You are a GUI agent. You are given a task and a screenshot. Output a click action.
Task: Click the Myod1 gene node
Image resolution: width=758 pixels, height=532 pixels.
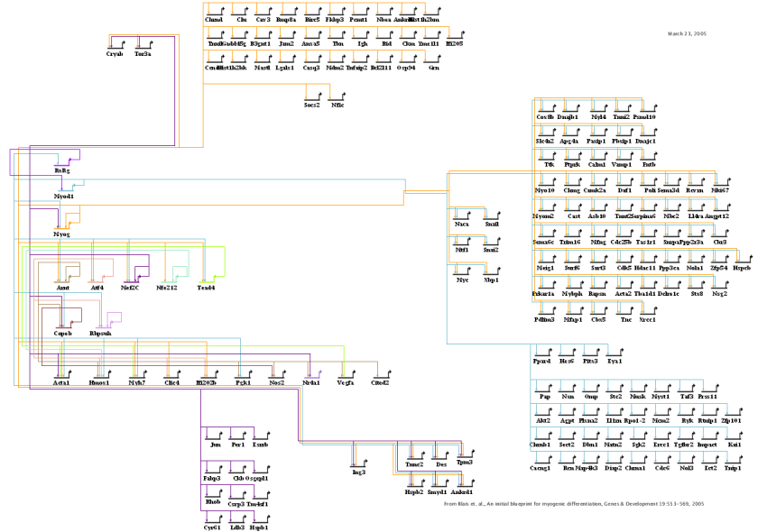pos(64,196)
